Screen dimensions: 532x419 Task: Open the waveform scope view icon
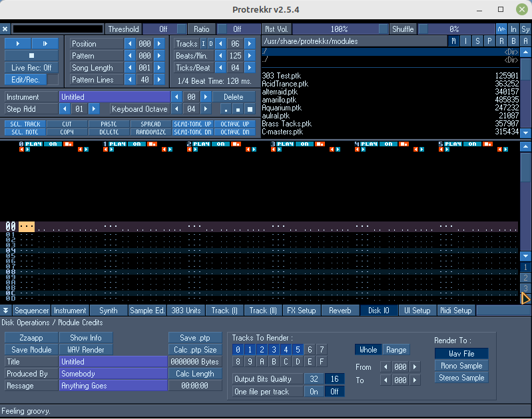501,29
